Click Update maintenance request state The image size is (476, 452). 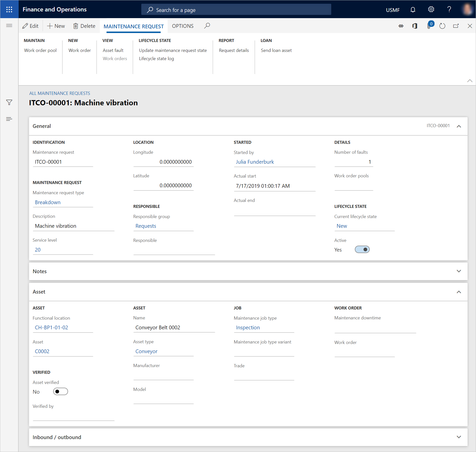pos(173,50)
